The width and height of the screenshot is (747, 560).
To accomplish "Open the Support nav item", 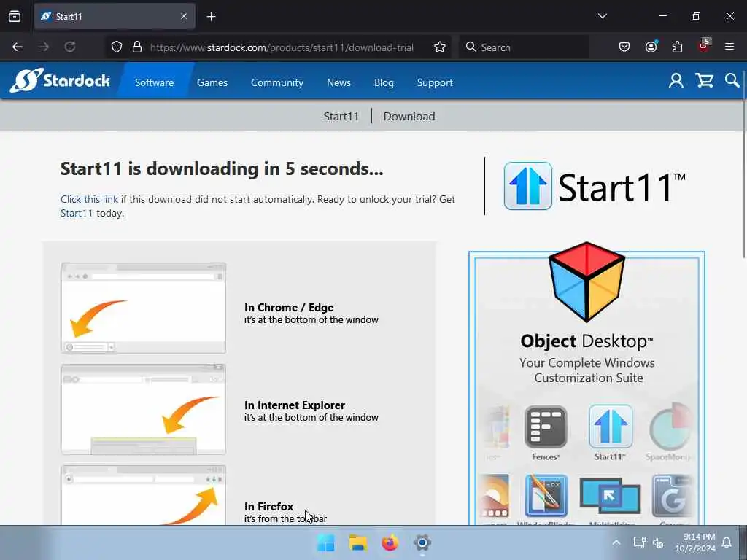I will [x=435, y=82].
